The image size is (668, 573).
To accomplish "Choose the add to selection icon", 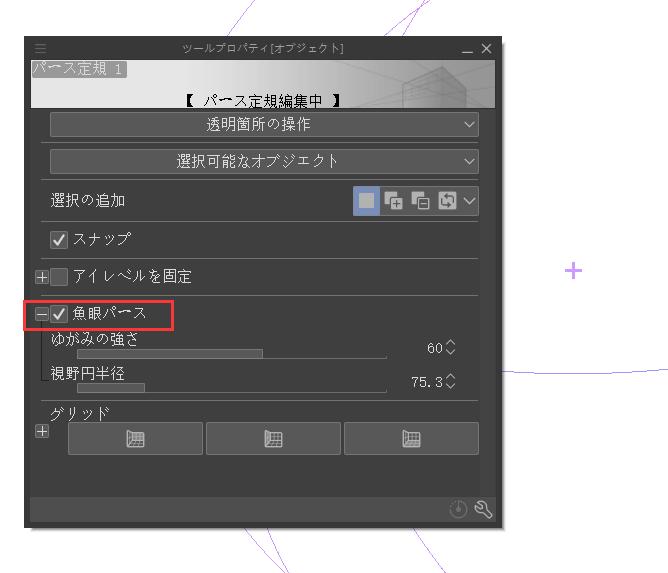I will coord(394,201).
